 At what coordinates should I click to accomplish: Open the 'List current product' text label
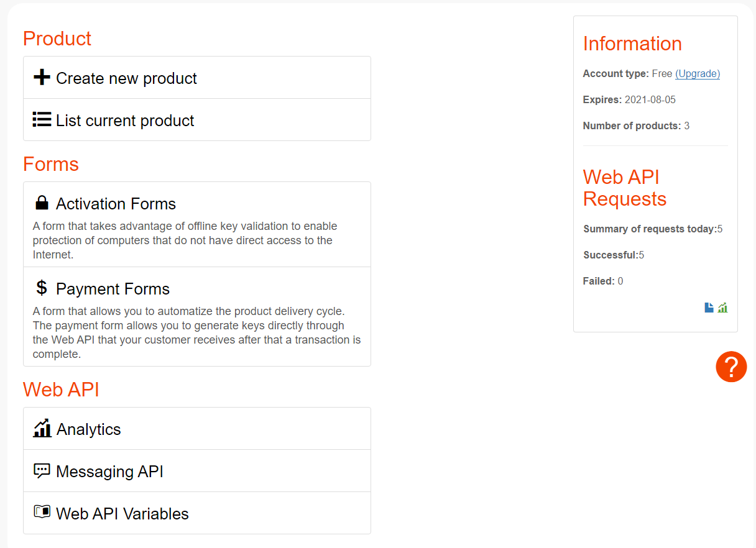tap(125, 121)
